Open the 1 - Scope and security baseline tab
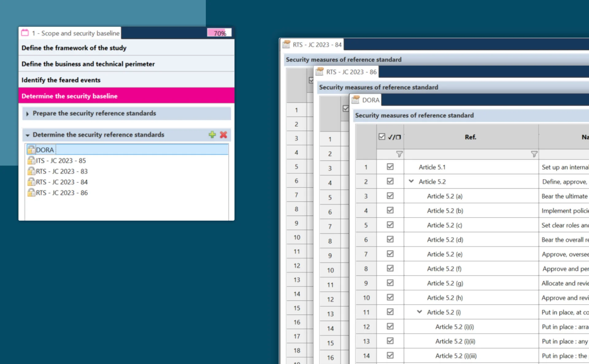 coord(70,33)
